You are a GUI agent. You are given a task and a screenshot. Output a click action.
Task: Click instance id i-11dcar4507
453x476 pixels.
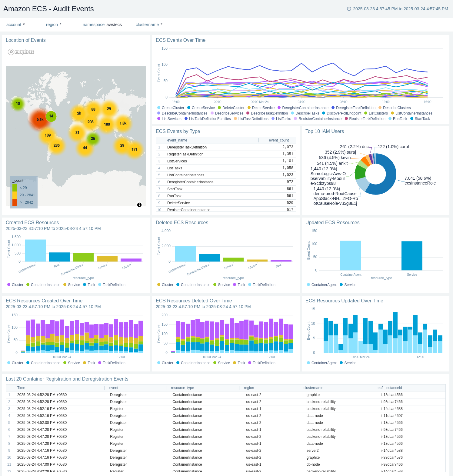(x=392, y=416)
